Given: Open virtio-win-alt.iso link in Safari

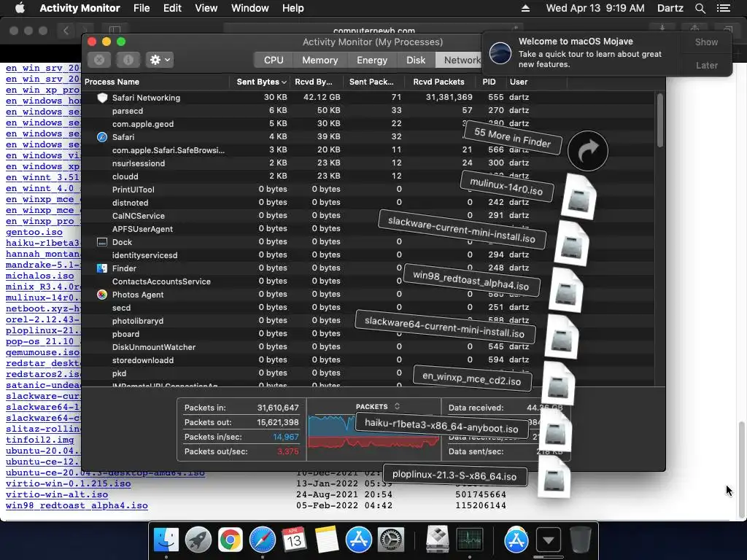Looking at the screenshot, I should pos(57,494).
